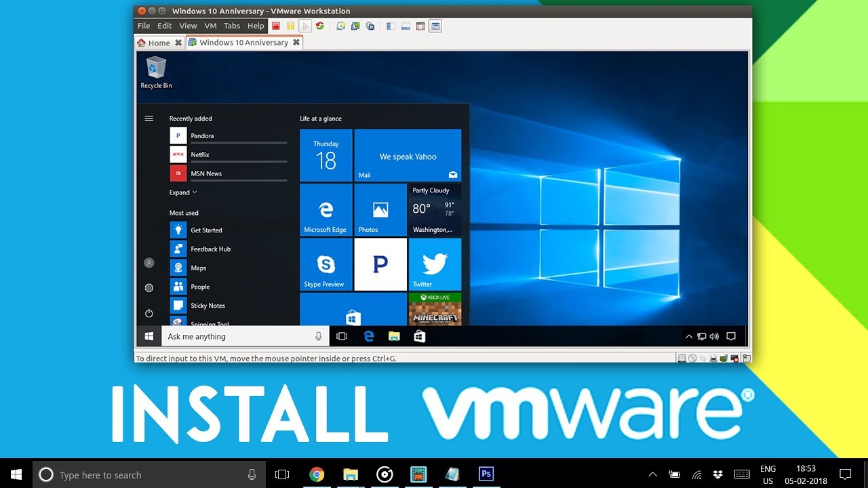Viewport: 868px width, 488px height.
Task: Click the microphone icon in Cortana box
Action: click(x=318, y=336)
